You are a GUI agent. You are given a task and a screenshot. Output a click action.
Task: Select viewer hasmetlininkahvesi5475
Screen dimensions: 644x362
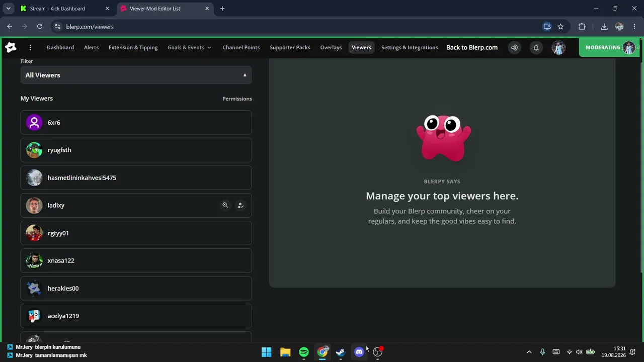pos(136,177)
